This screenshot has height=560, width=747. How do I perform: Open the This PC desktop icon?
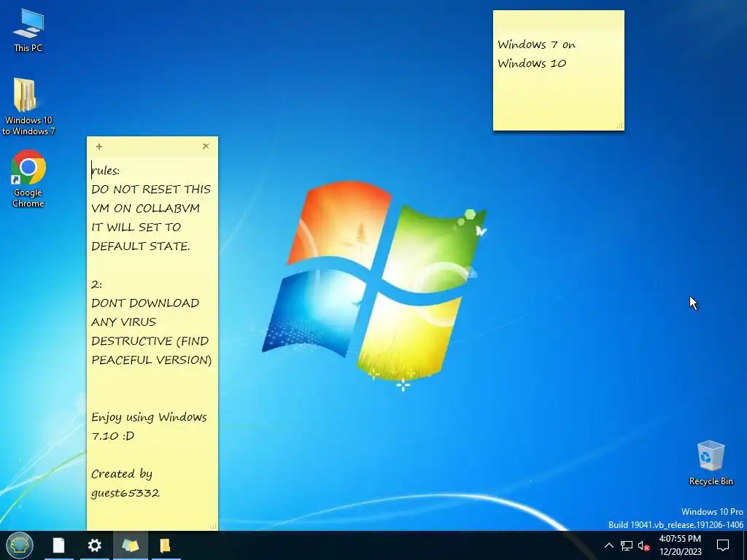28,29
